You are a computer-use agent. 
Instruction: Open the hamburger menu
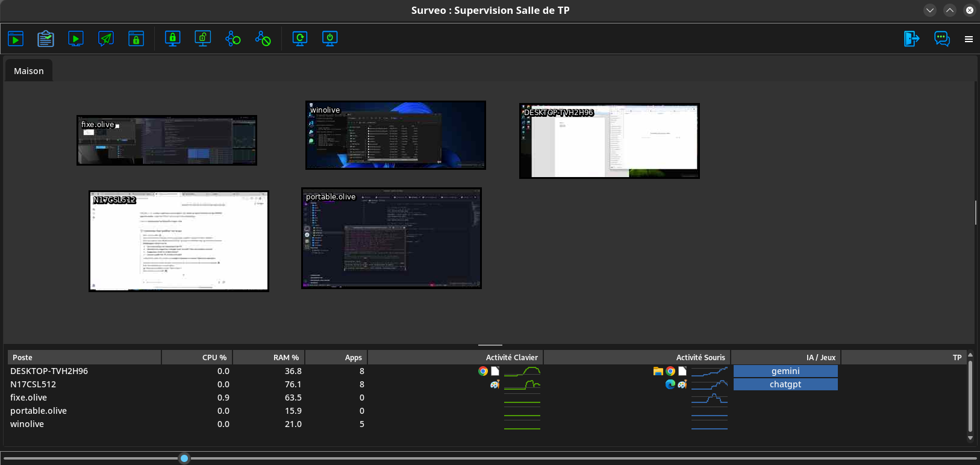pos(969,39)
